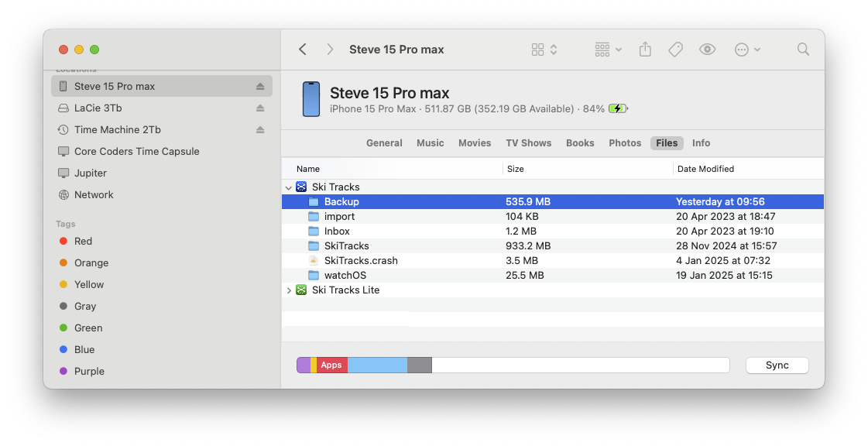868x446 pixels.
Task: Open the group-by dropdown in toolbar
Action: 609,50
